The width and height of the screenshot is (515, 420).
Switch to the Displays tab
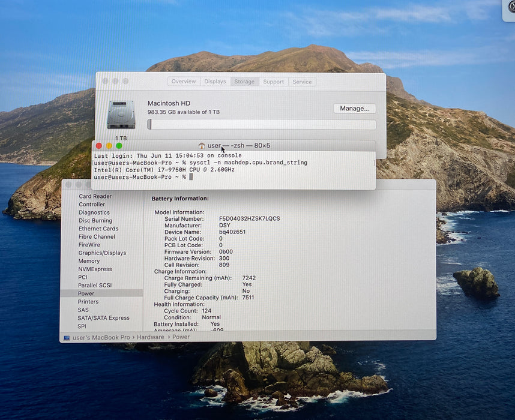coord(215,82)
